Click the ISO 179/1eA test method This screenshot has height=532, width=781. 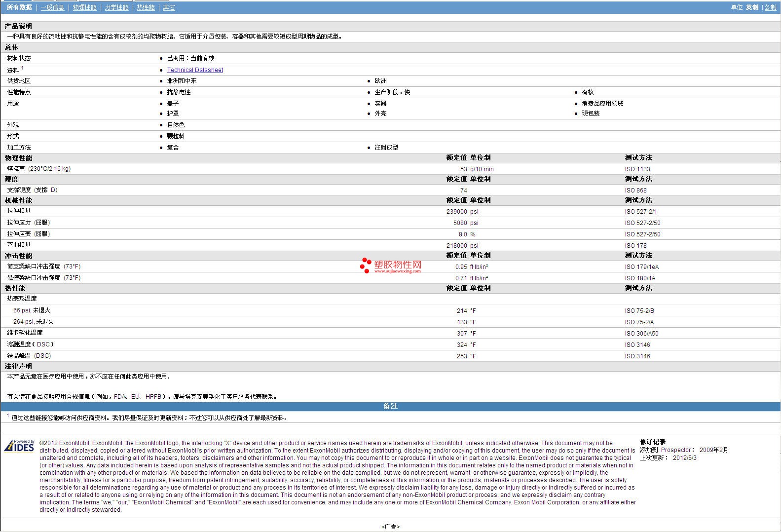coord(641,267)
